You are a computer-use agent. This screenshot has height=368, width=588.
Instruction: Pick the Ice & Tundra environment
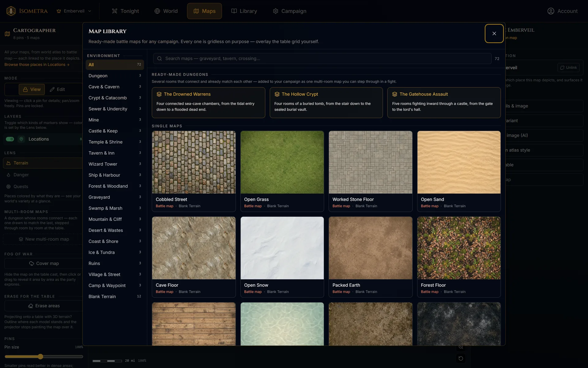pyautogui.click(x=115, y=252)
